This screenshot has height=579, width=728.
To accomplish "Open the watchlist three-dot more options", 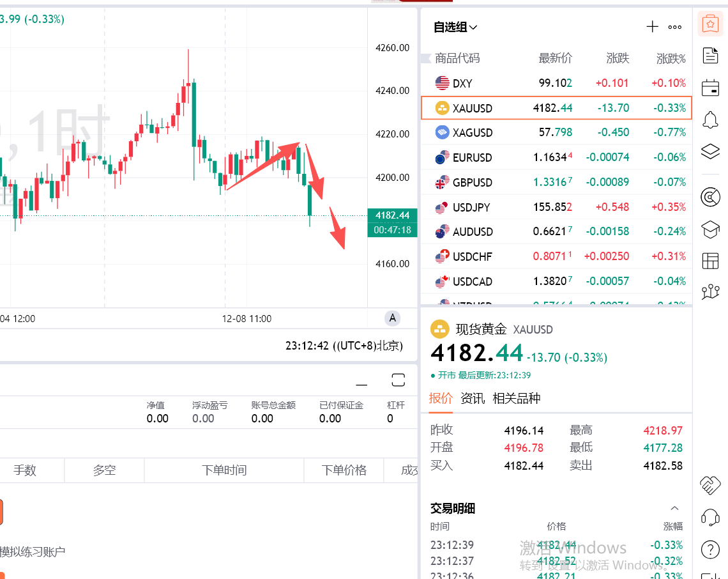I will click(x=674, y=27).
